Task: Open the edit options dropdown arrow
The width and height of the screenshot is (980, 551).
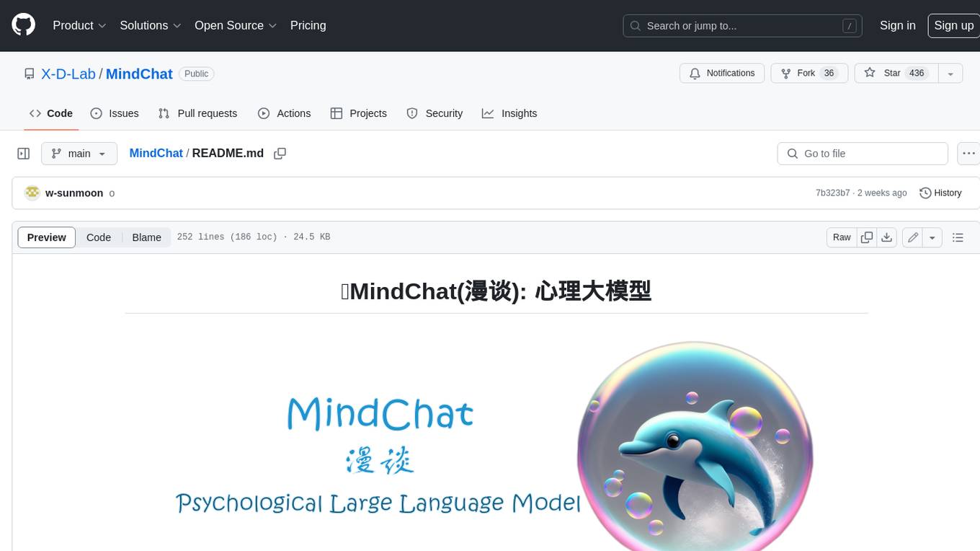Action: click(x=932, y=237)
